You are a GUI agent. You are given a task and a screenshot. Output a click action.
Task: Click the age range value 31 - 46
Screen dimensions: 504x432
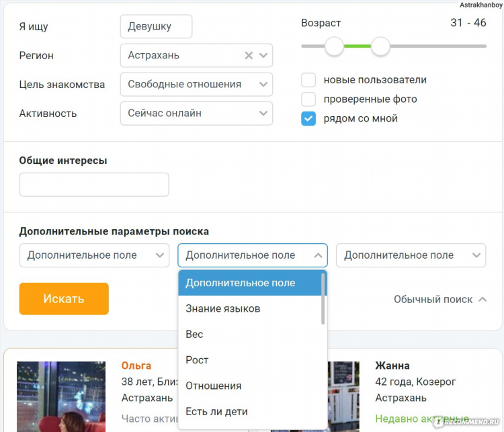coord(468,22)
